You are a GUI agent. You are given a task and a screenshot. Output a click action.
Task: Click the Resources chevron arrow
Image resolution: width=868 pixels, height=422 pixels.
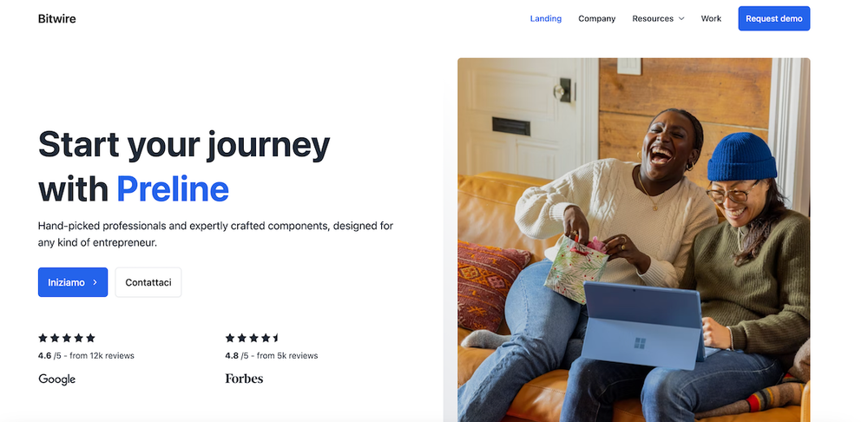tap(681, 19)
